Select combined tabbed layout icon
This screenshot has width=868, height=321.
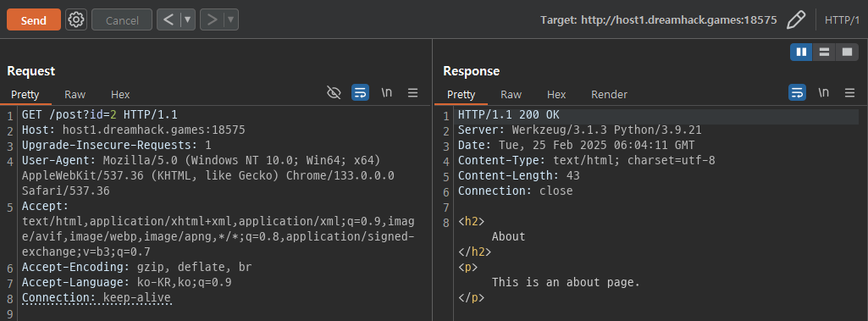[847, 52]
